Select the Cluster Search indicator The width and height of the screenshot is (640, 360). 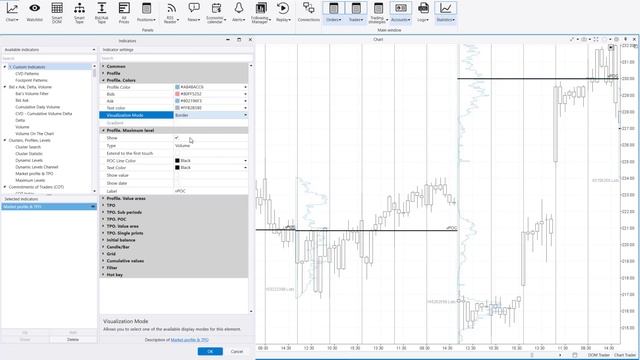pyautogui.click(x=28, y=147)
